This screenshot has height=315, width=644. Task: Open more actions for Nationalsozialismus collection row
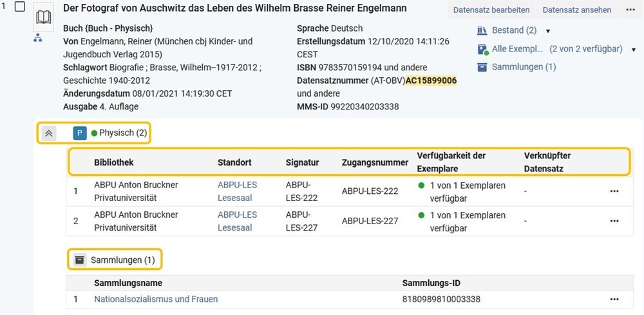click(614, 300)
